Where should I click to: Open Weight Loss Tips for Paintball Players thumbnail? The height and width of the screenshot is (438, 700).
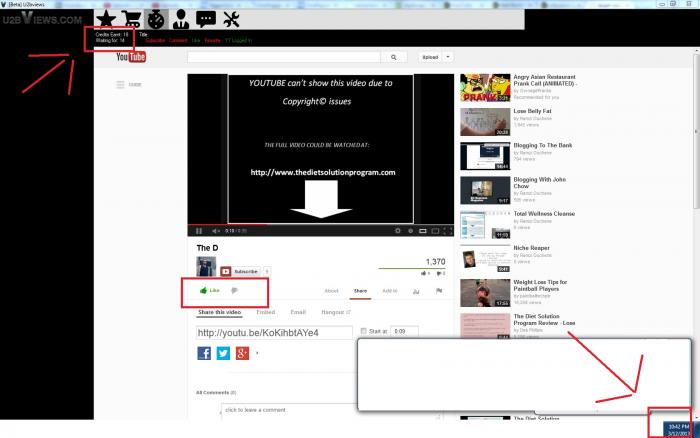(485, 293)
